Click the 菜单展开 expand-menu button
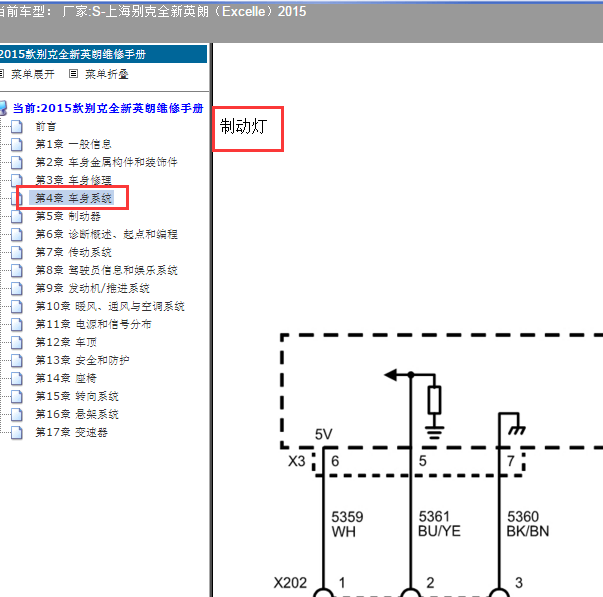The width and height of the screenshot is (603, 597). 33,74
